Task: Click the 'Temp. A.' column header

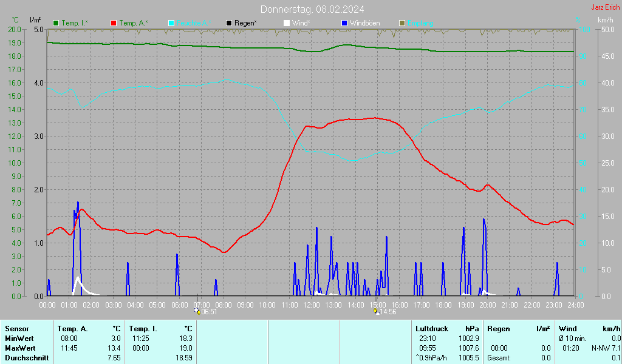Action: [73, 329]
